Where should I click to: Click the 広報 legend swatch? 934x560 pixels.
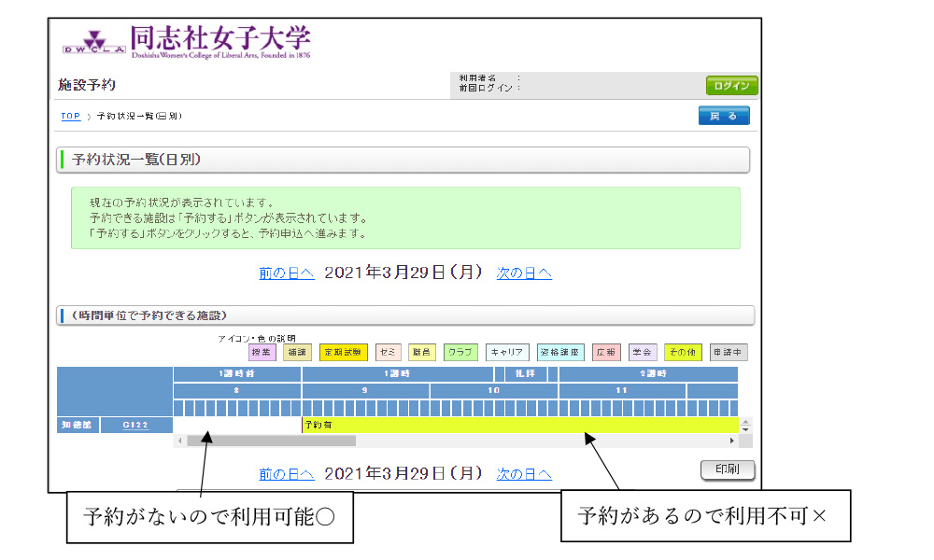[x=606, y=352]
